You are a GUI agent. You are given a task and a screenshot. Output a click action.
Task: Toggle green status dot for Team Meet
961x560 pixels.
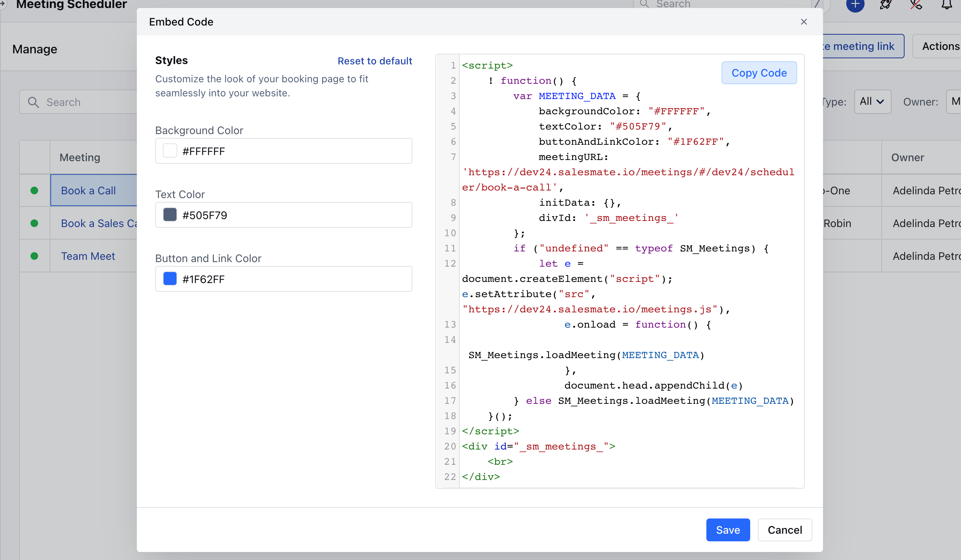point(34,256)
